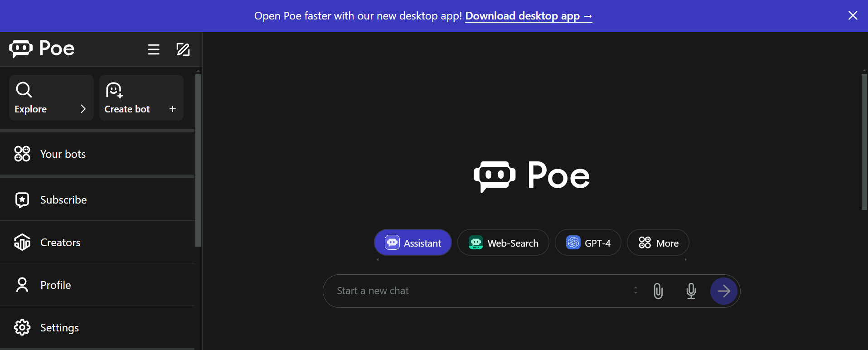Click the Subscribe star badge icon
868x350 pixels.
[22, 200]
